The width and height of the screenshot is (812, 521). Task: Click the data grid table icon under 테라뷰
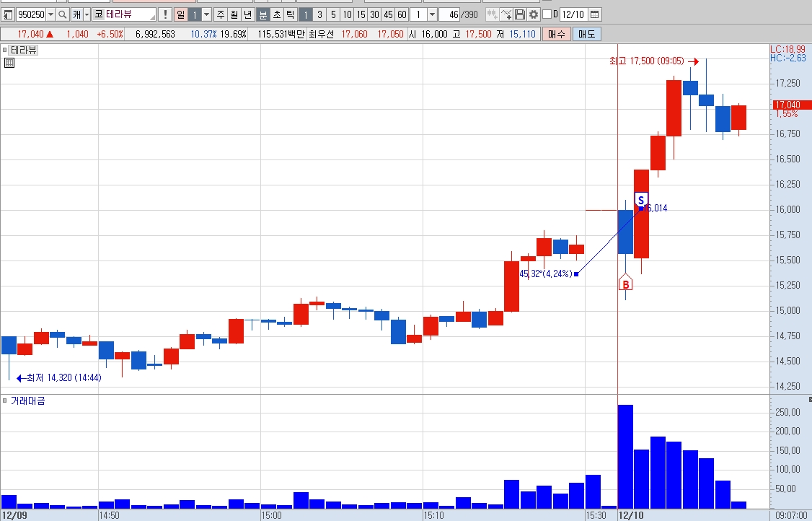(9, 64)
